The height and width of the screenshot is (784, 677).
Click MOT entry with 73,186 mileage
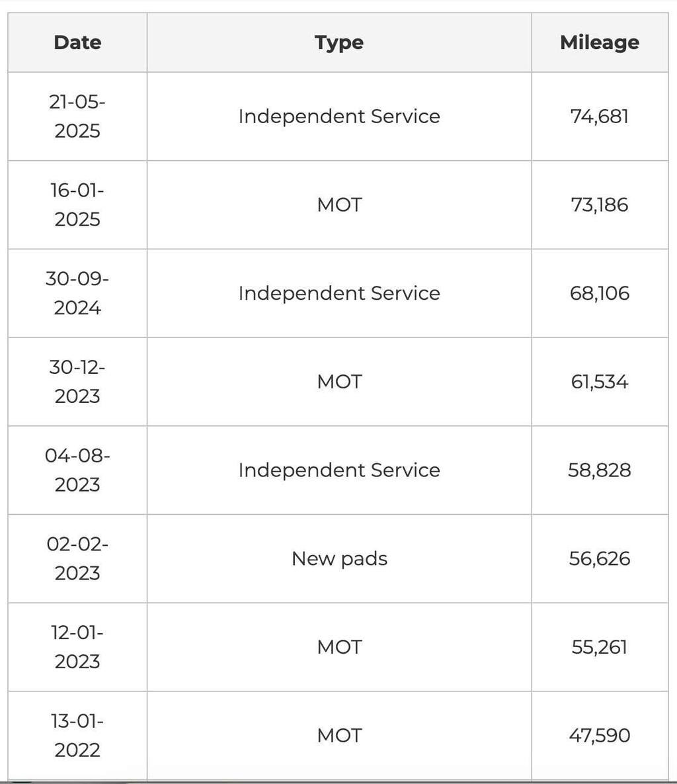[x=339, y=204]
